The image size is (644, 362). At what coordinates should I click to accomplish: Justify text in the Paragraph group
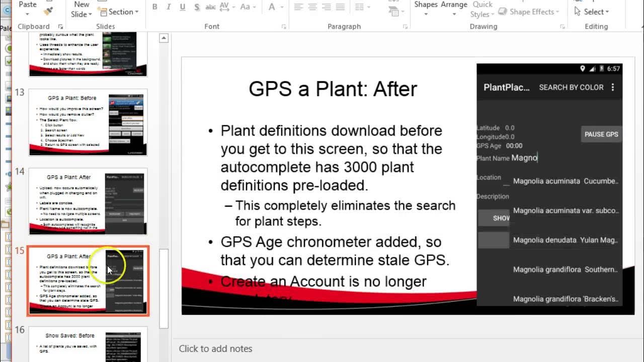(341, 7)
